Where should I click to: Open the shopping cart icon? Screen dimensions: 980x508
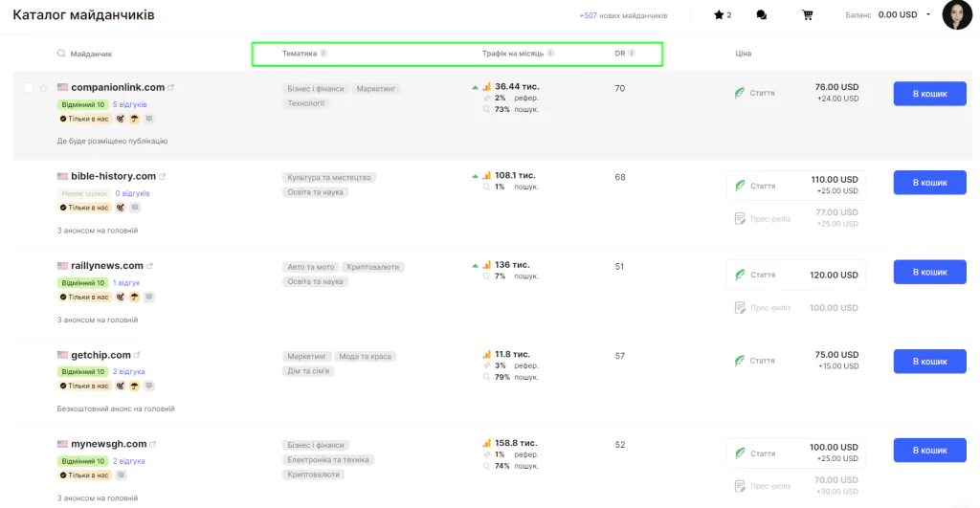[808, 15]
